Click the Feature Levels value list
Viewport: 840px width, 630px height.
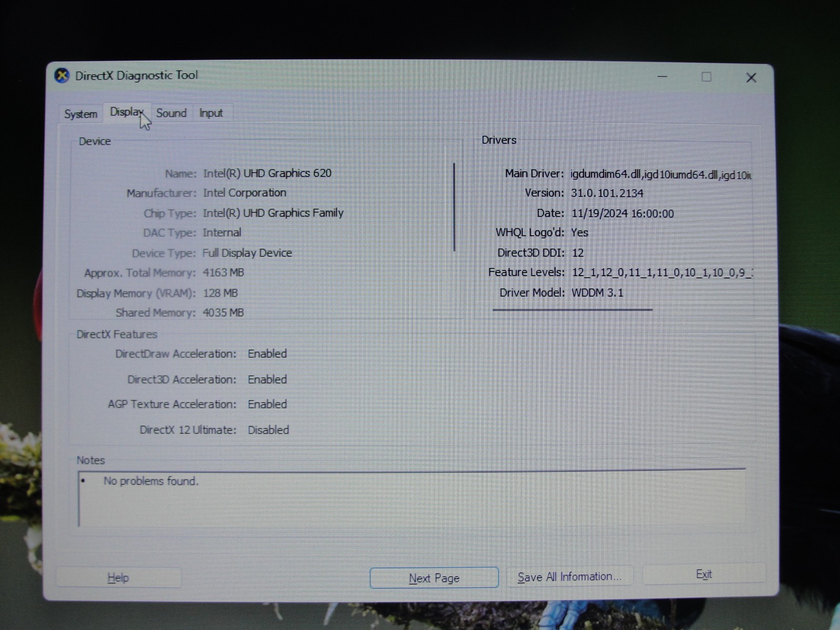663,272
